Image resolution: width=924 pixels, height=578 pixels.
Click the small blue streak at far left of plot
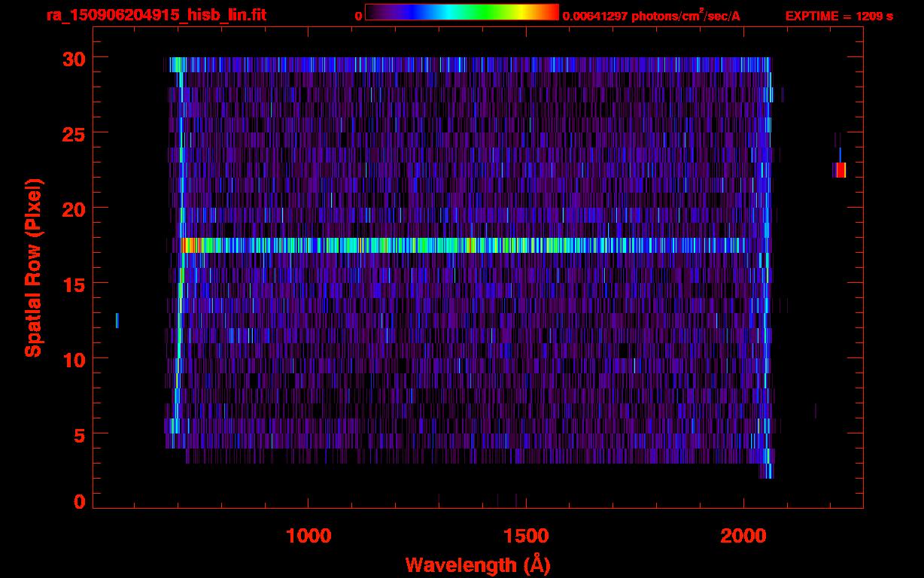[x=117, y=321]
